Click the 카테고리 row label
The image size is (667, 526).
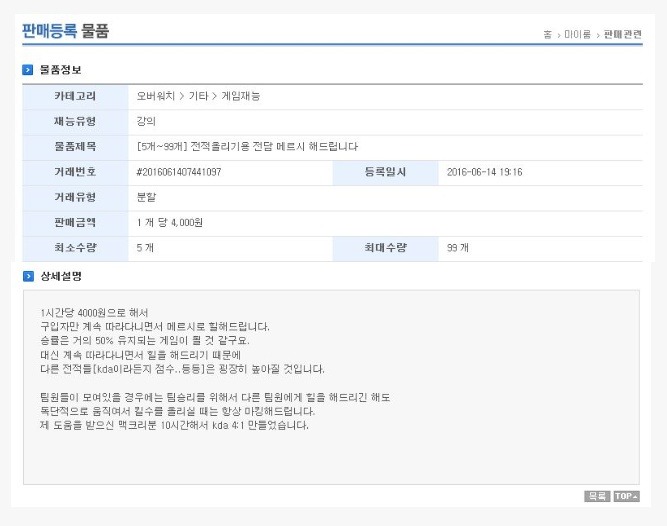(75, 96)
